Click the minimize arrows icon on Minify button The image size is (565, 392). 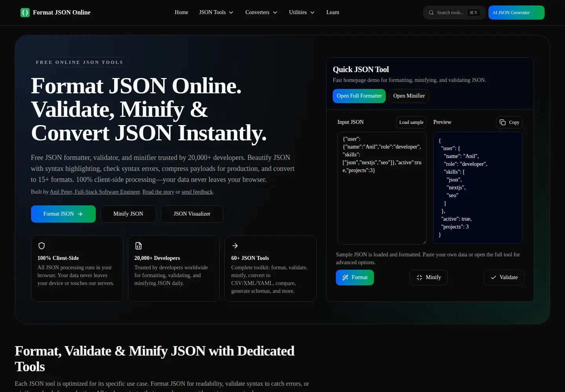click(x=419, y=278)
